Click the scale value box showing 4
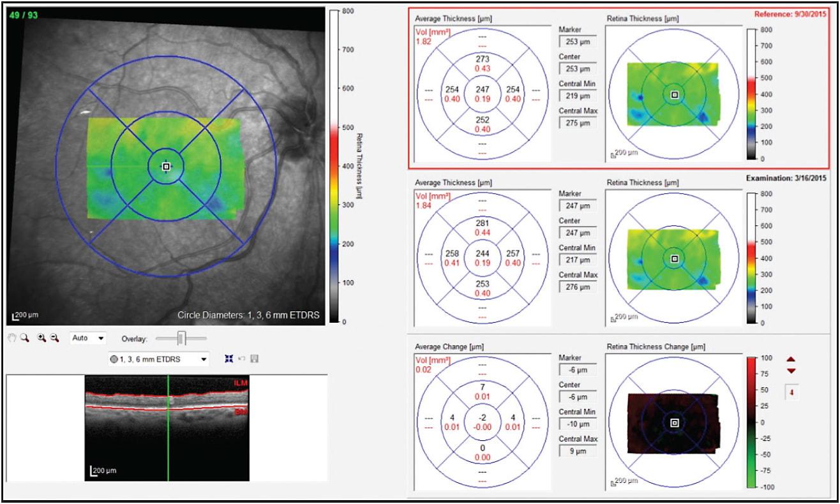Image resolution: width=840 pixels, height=504 pixels. [x=792, y=393]
